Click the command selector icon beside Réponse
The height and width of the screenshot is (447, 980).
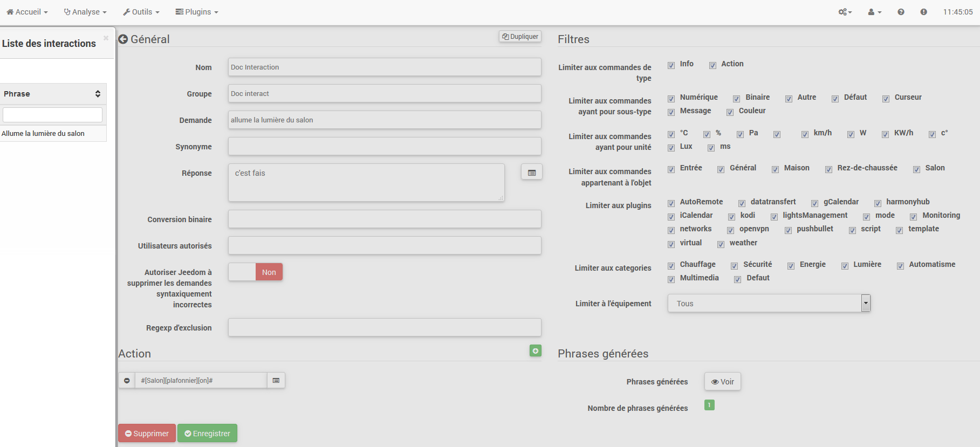pos(531,173)
